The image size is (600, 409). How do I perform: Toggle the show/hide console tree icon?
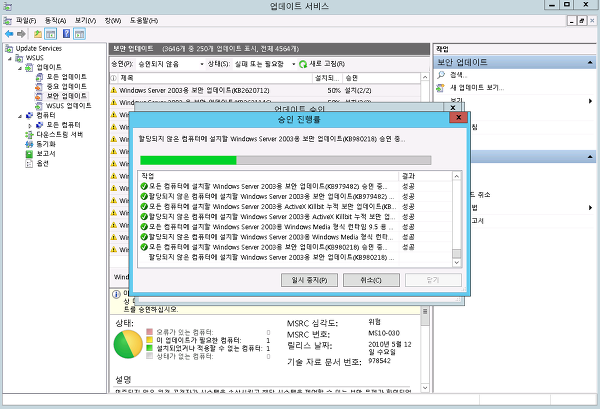[x=51, y=34]
